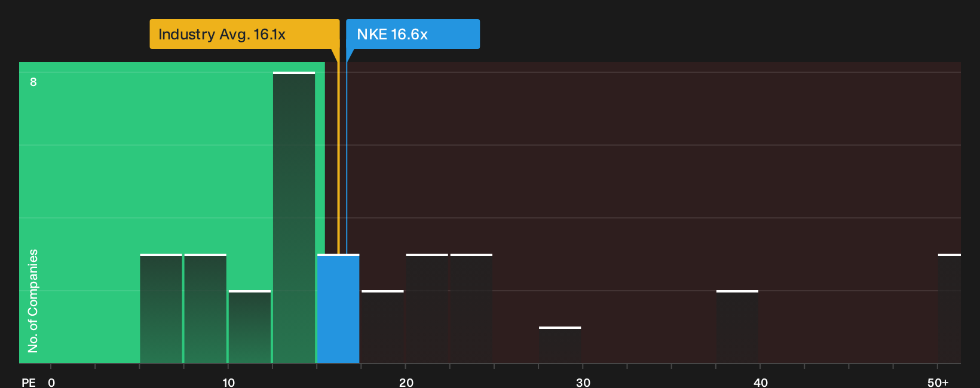Click the Industry Avg. 16.1x label
The image size is (980, 388).
pyautogui.click(x=244, y=34)
